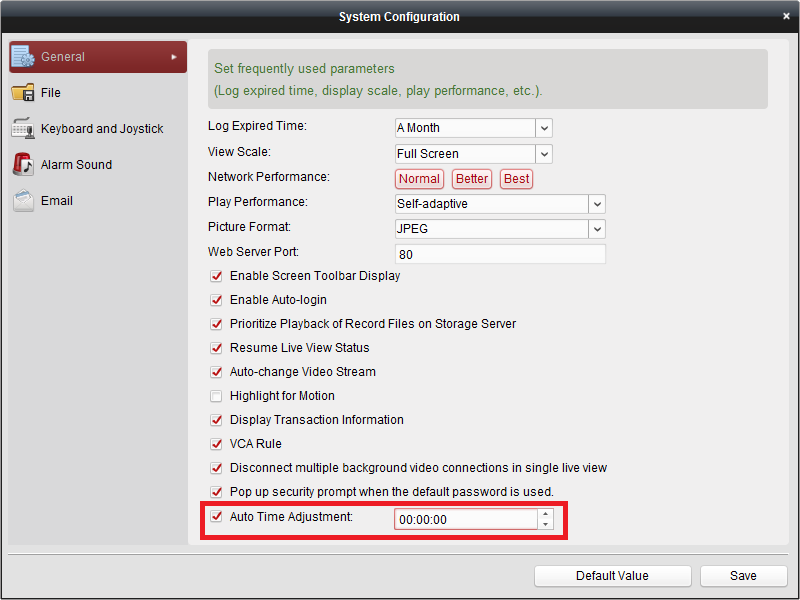Uncheck Enable Auto-login
Image resolution: width=800 pixels, height=600 pixels.
click(216, 300)
